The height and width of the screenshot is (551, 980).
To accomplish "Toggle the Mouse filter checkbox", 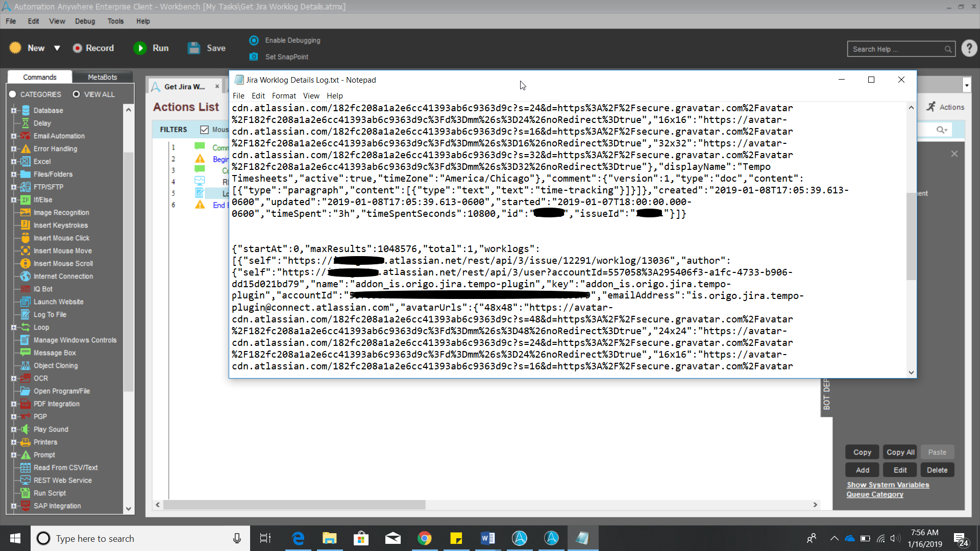I will [x=204, y=130].
